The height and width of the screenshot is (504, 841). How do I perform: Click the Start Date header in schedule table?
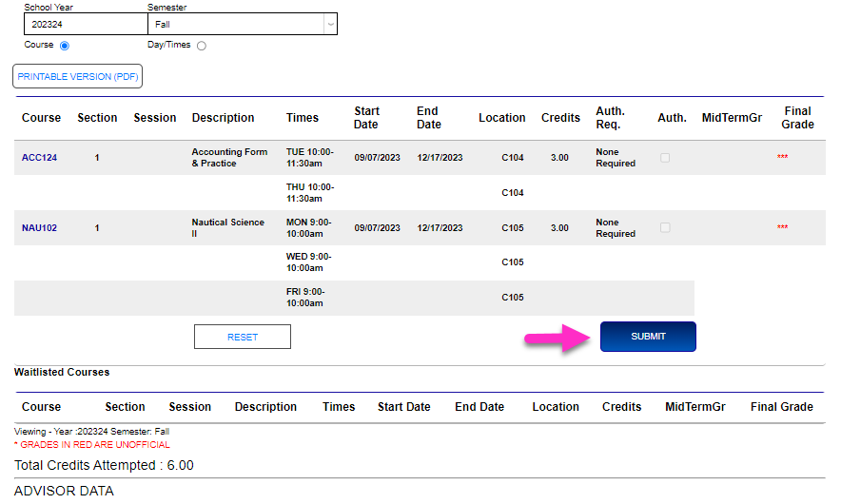(366, 118)
